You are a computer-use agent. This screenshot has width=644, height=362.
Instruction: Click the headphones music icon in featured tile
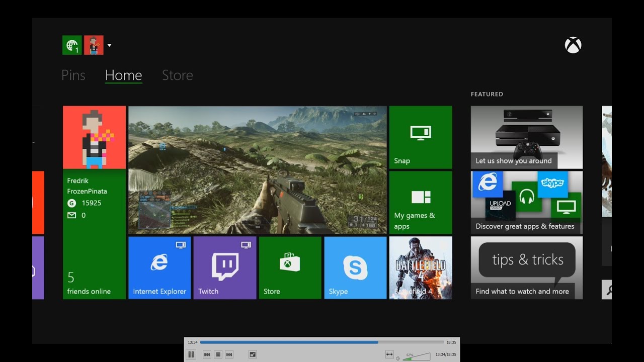(527, 196)
